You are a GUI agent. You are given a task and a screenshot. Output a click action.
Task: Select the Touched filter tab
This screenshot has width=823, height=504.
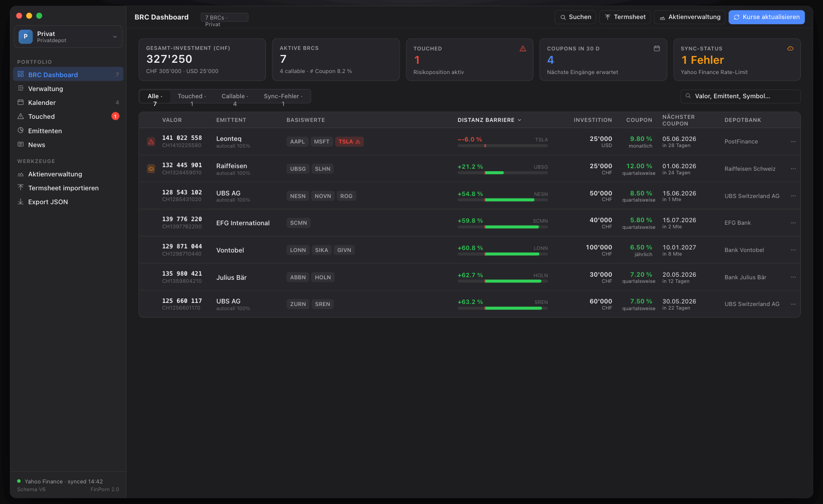pyautogui.click(x=192, y=97)
